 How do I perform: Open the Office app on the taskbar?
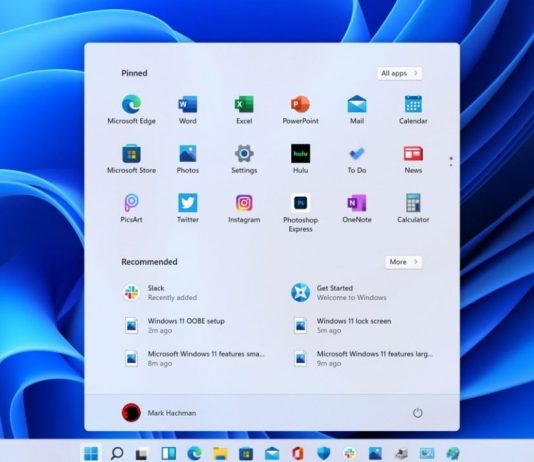[x=298, y=453]
